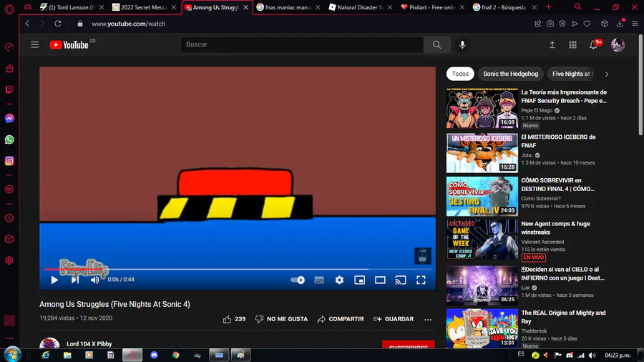Click the GUARDAR save button
This screenshot has height=362, width=644.
394,319
